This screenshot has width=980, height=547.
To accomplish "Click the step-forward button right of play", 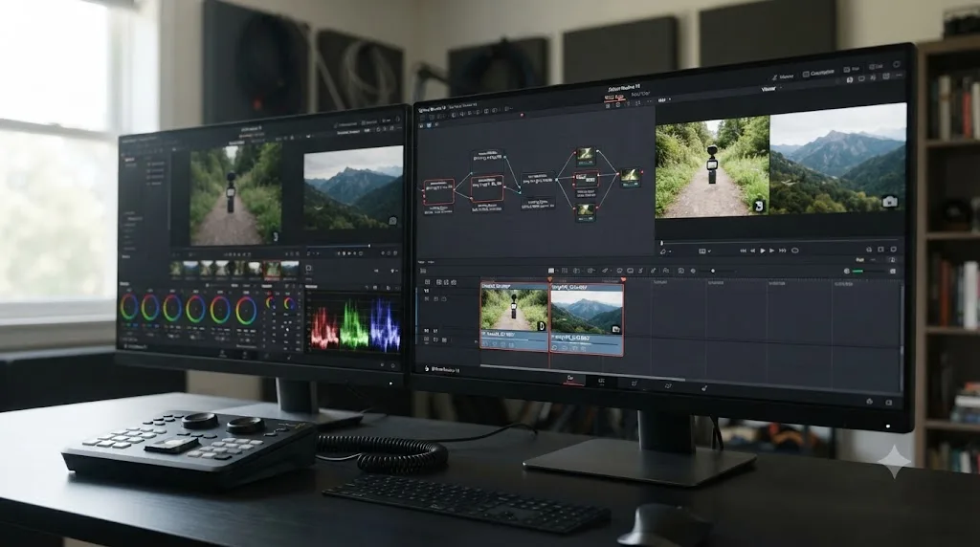I will coord(772,251).
